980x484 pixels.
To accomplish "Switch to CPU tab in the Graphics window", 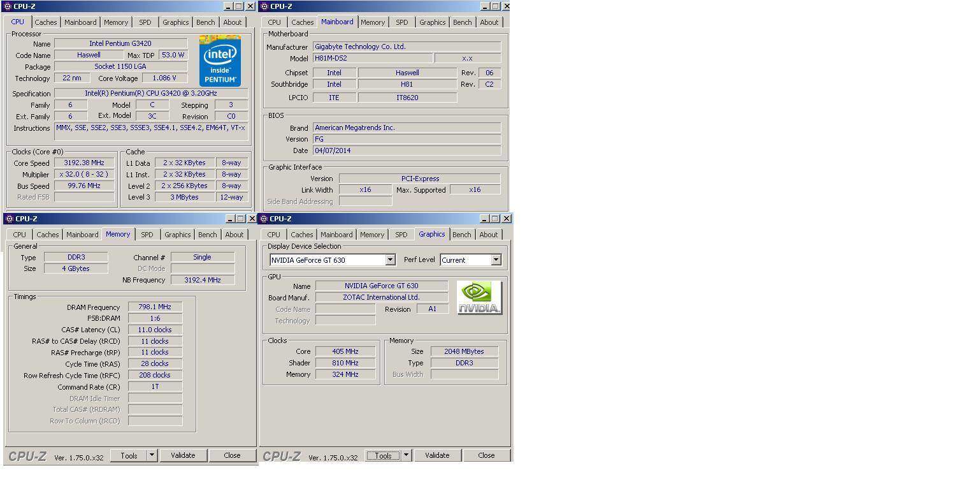I will click(273, 235).
